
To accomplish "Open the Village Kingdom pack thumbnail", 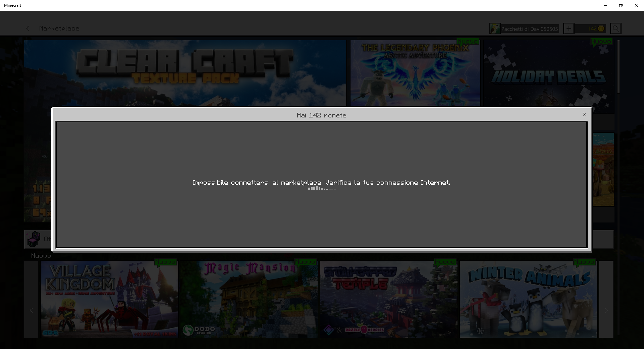I will click(109, 299).
